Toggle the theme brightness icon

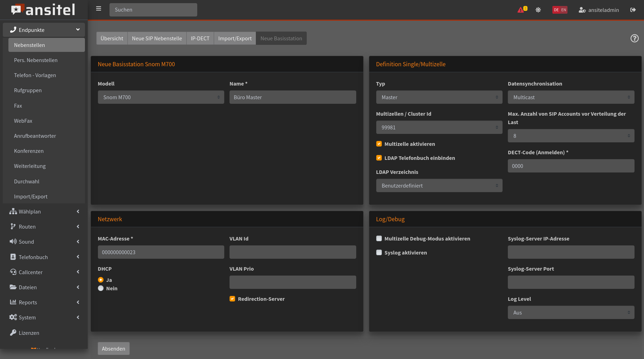click(538, 10)
